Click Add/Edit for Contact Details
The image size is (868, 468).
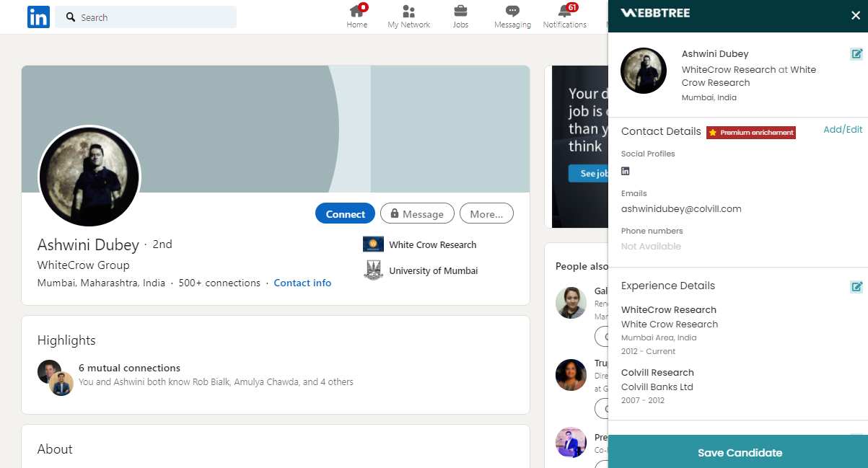[x=843, y=130]
